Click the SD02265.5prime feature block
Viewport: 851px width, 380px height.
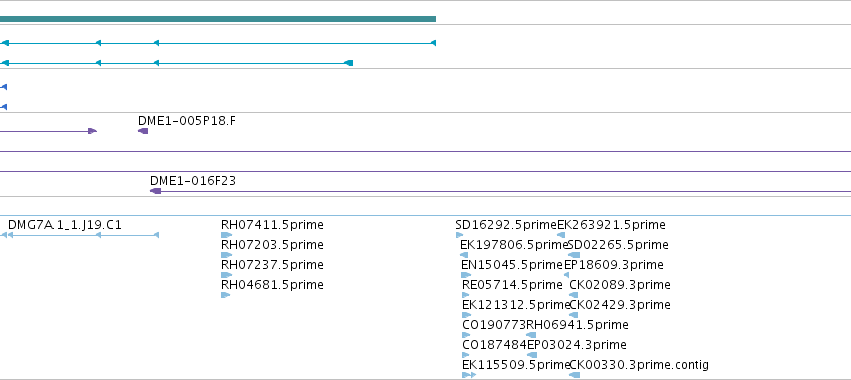(574, 255)
